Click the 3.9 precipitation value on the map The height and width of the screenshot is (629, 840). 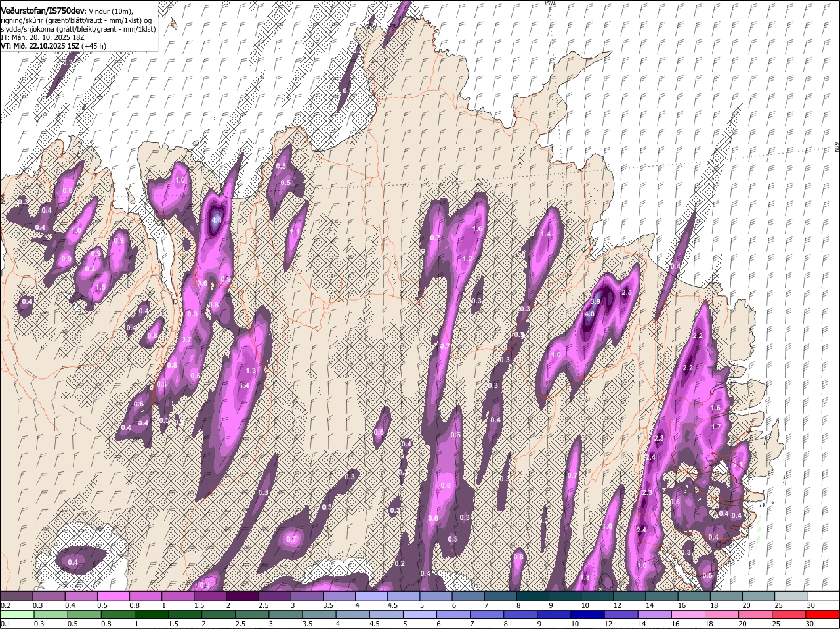pyautogui.click(x=595, y=301)
